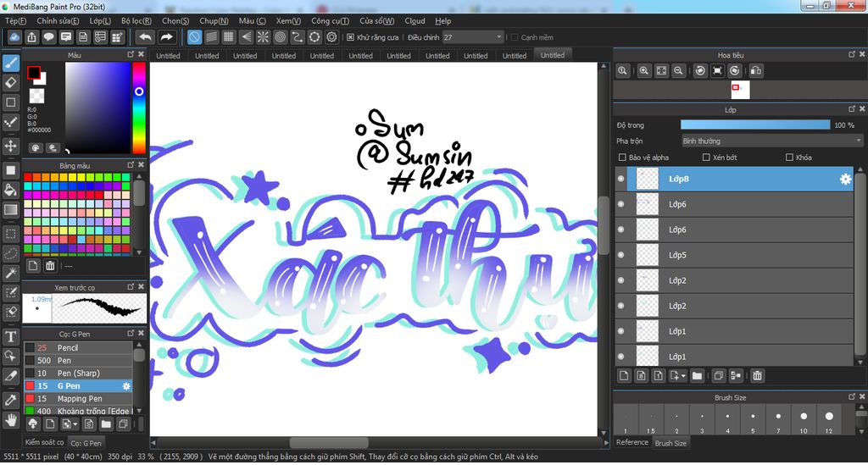Open the Bộ lọc(R) menu
This screenshot has height=465, width=868.
(x=136, y=21)
